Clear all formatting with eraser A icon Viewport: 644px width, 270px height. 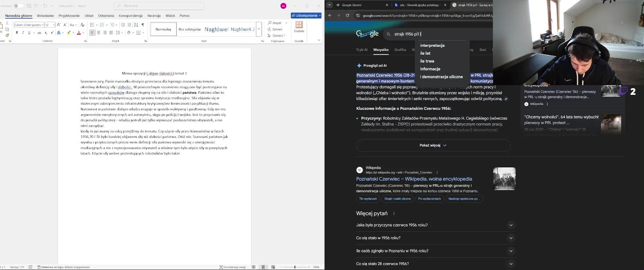pyautogui.click(x=83, y=25)
